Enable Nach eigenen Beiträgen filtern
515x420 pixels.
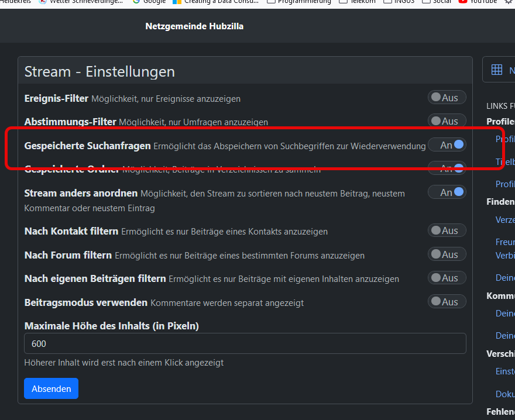[x=447, y=278]
